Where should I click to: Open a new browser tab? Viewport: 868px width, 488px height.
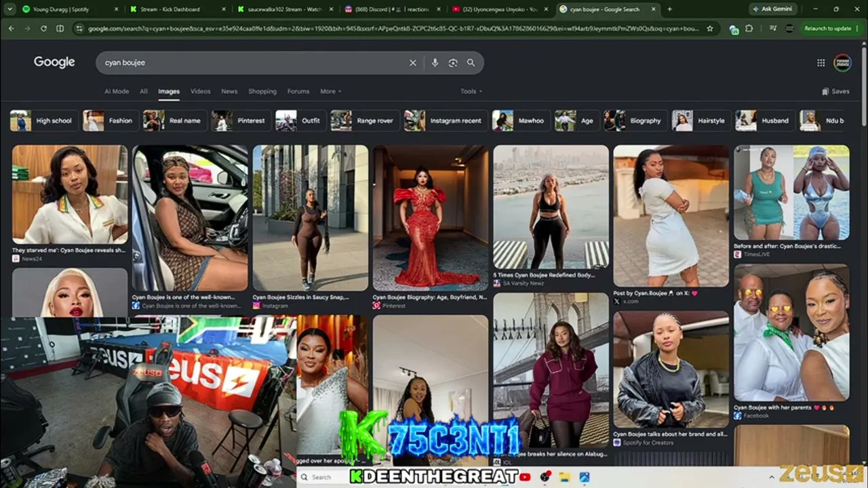[x=669, y=9]
